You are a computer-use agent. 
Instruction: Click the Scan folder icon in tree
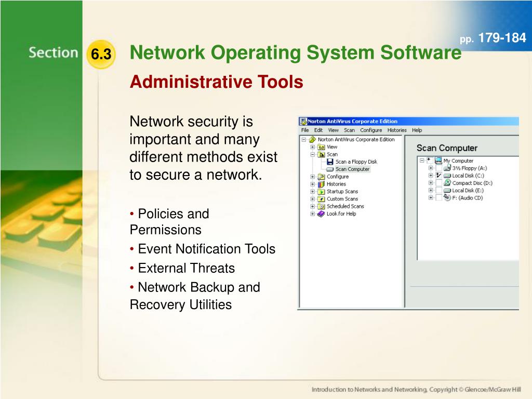321,154
